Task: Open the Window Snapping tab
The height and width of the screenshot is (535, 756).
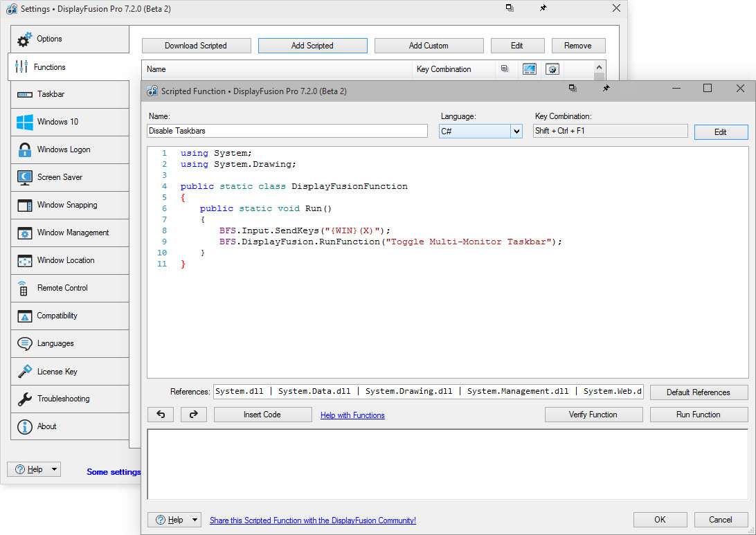Action: [69, 205]
